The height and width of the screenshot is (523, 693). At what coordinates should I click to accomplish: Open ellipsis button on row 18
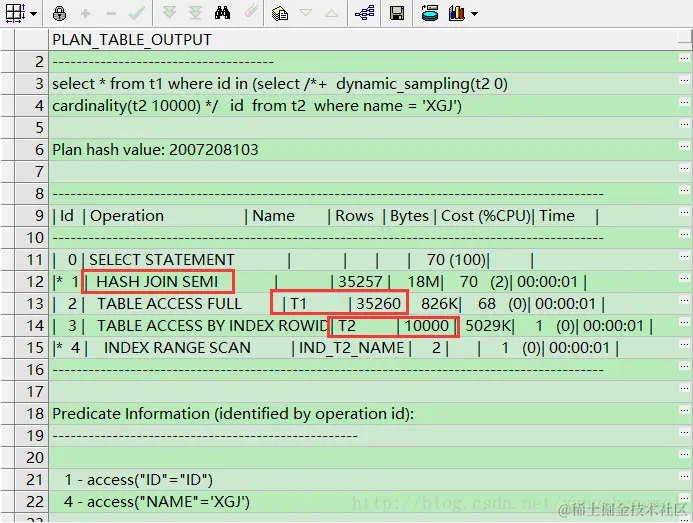pyautogui.click(x=685, y=411)
